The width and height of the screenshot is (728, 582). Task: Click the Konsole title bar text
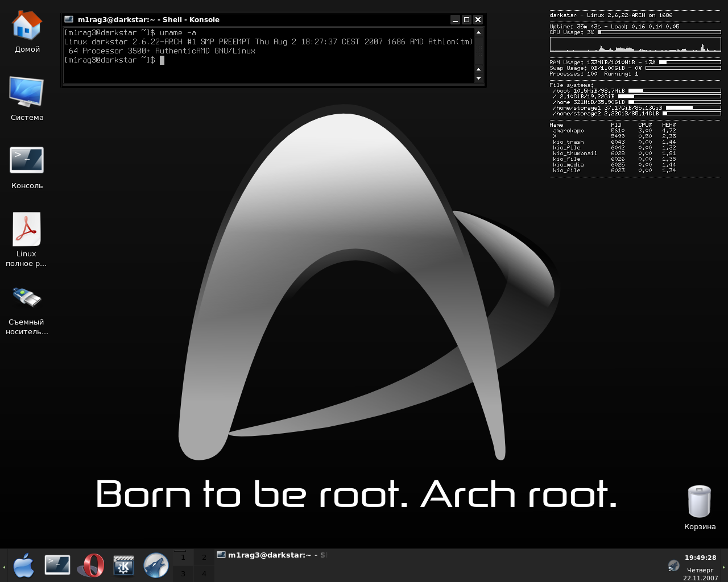pyautogui.click(x=148, y=19)
